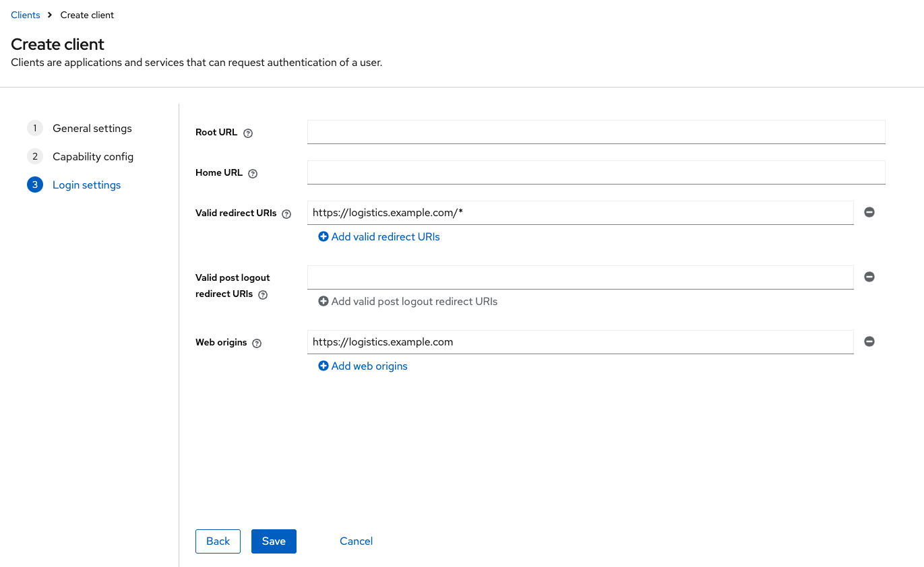Image resolution: width=924 pixels, height=567 pixels.
Task: Add another web origin
Action: [x=363, y=366]
